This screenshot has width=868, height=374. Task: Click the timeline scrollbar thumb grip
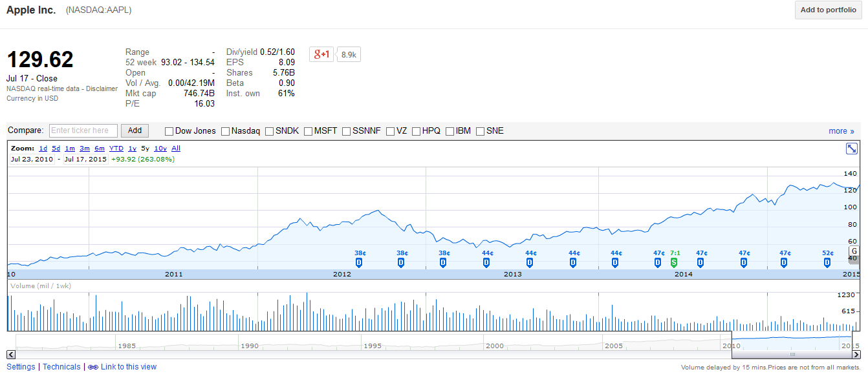tap(792, 355)
